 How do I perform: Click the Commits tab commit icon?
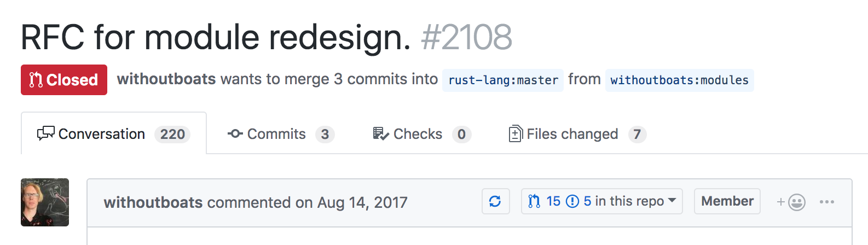coord(235,134)
